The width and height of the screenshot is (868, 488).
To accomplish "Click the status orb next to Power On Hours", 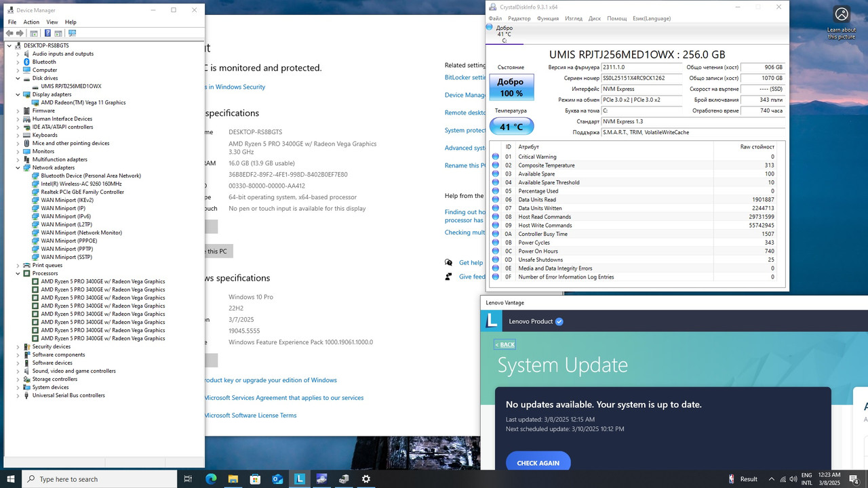I will (x=495, y=251).
